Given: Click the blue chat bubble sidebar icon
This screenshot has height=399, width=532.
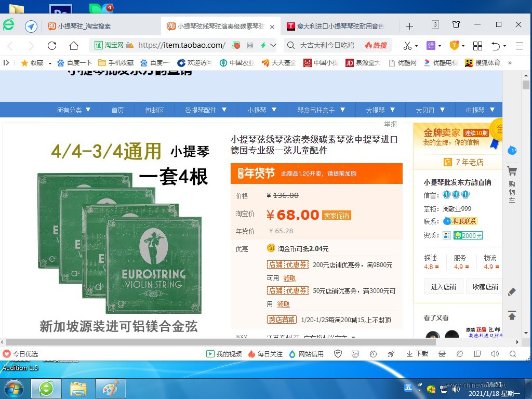Looking at the screenshot, I should pos(512,150).
